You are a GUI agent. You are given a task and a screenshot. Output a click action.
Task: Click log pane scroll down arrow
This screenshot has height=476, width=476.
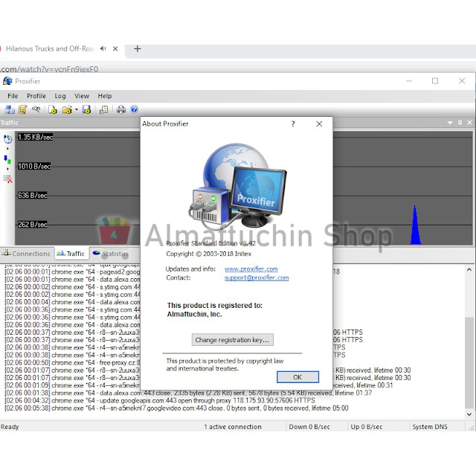(x=469, y=414)
